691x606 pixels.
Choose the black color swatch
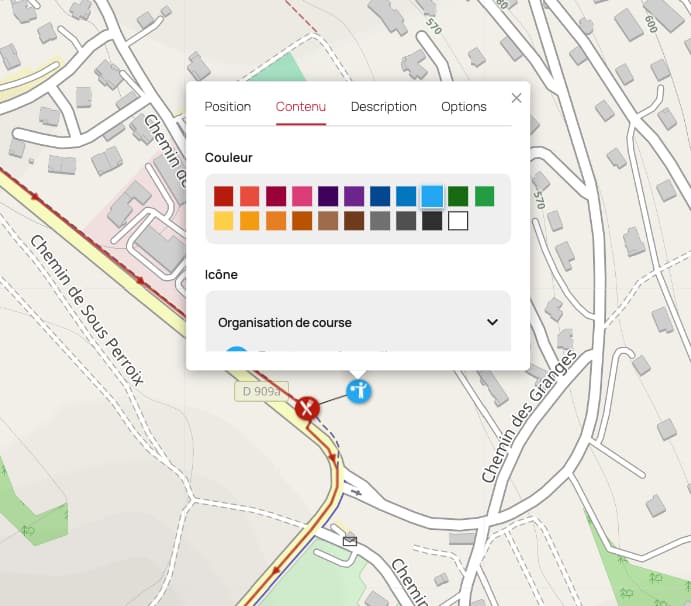click(x=432, y=221)
